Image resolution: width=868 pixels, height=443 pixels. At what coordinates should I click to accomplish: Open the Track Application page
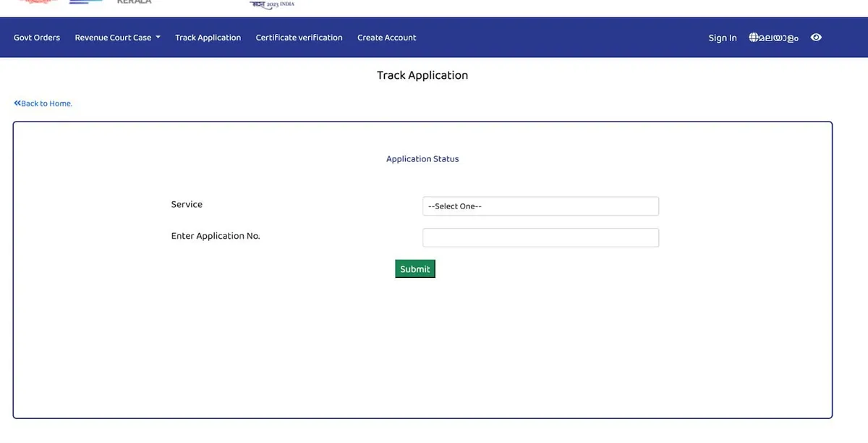208,37
